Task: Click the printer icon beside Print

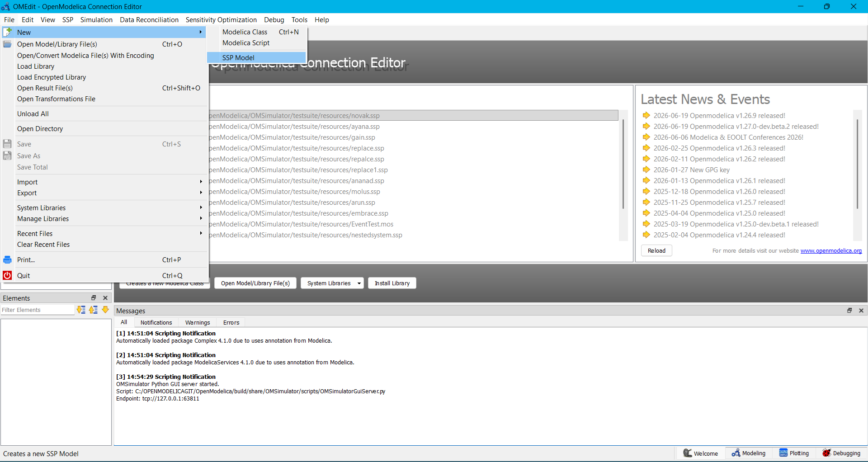Action: click(x=7, y=259)
